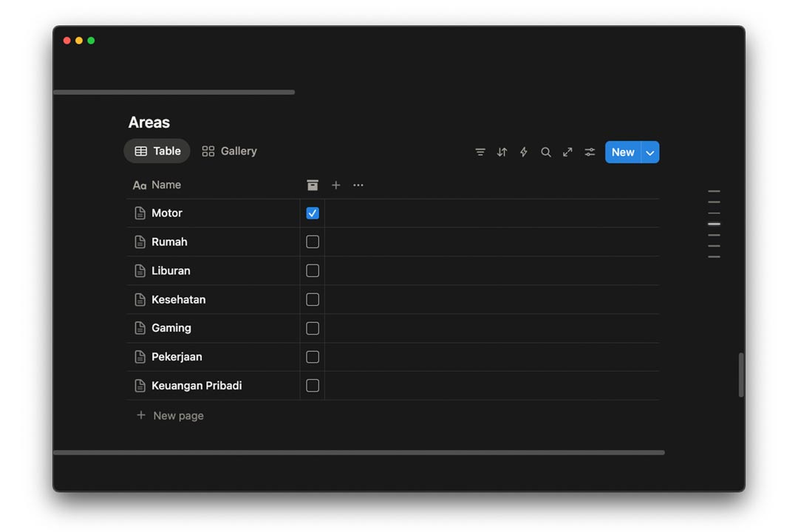The height and width of the screenshot is (532, 798).
Task: Add a new property with plus icon
Action: tap(336, 185)
